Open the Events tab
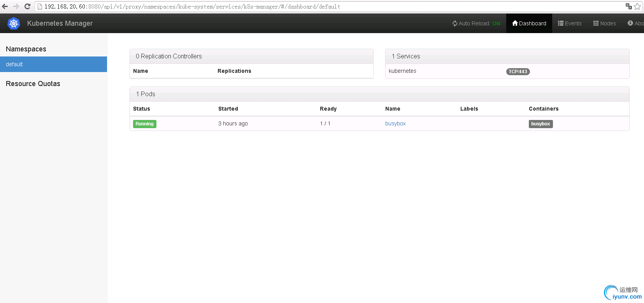Screen dimensions: 644x303 pos(570,23)
